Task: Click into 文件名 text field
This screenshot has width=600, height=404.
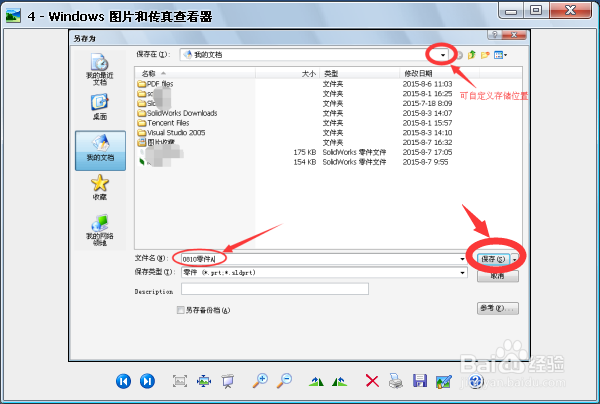Action: click(x=320, y=259)
